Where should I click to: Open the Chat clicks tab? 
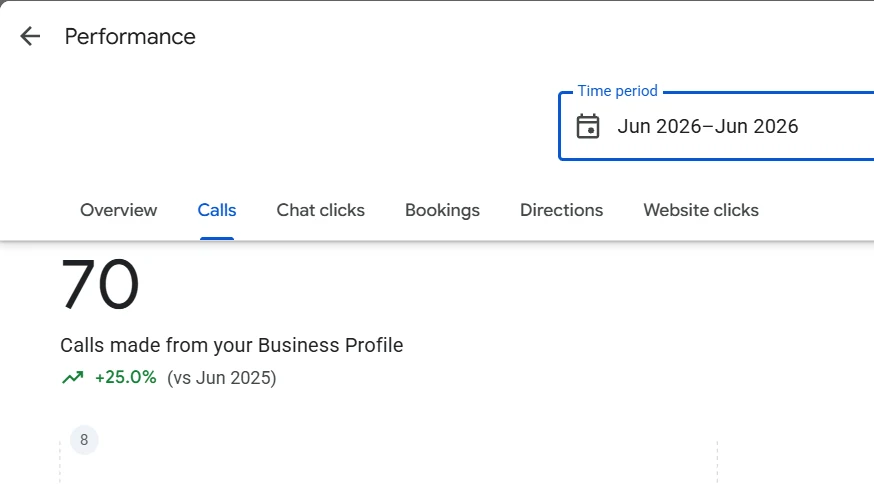click(x=321, y=210)
